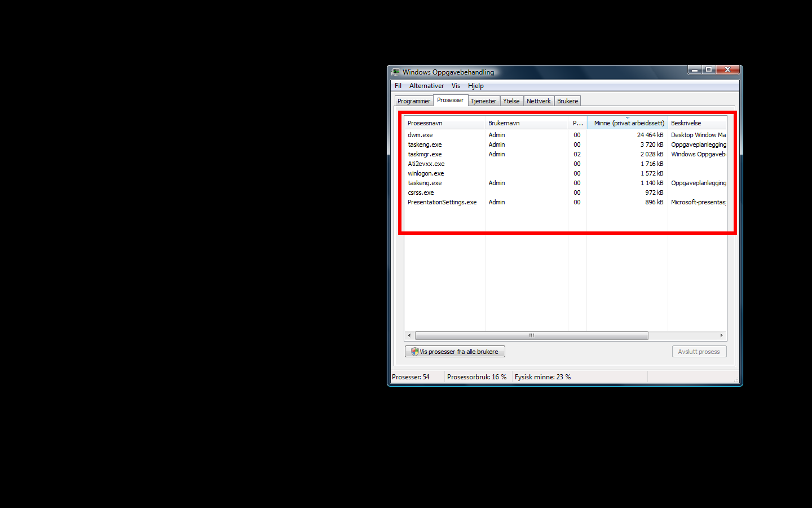Close the Windows Oppgavebehandling window

click(728, 70)
